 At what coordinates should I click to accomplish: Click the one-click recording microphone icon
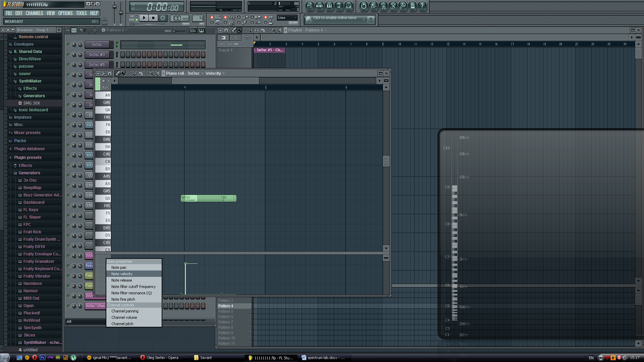click(x=402, y=6)
